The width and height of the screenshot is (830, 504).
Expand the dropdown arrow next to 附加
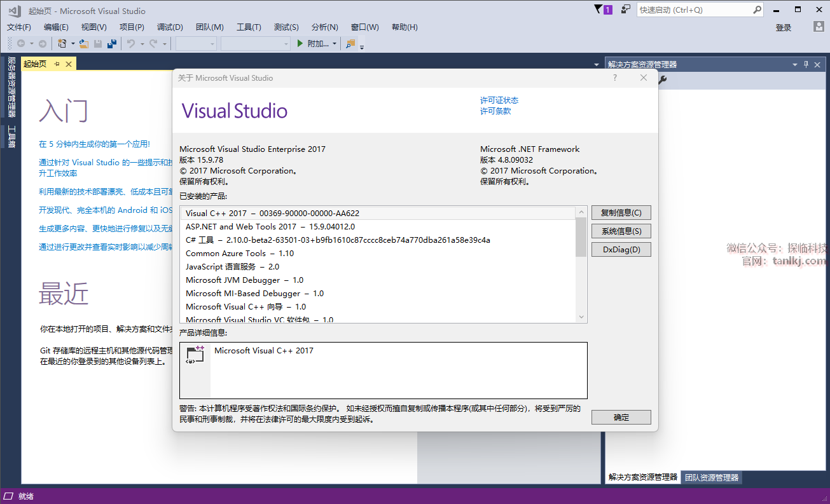(335, 44)
